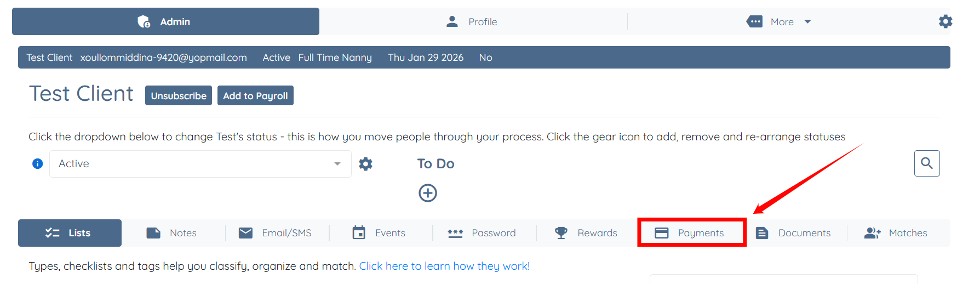Screen dimensions: 980x284
Task: Click the blue info icon near Active
Action: [37, 163]
